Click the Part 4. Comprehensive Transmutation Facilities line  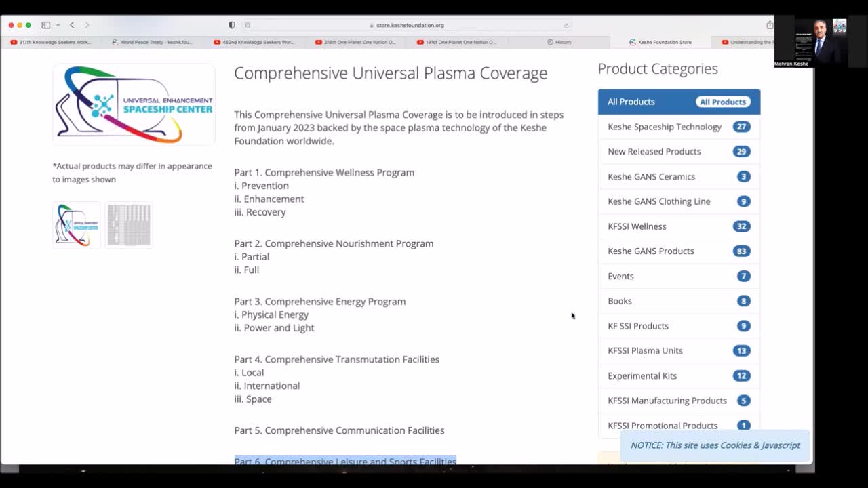point(336,359)
